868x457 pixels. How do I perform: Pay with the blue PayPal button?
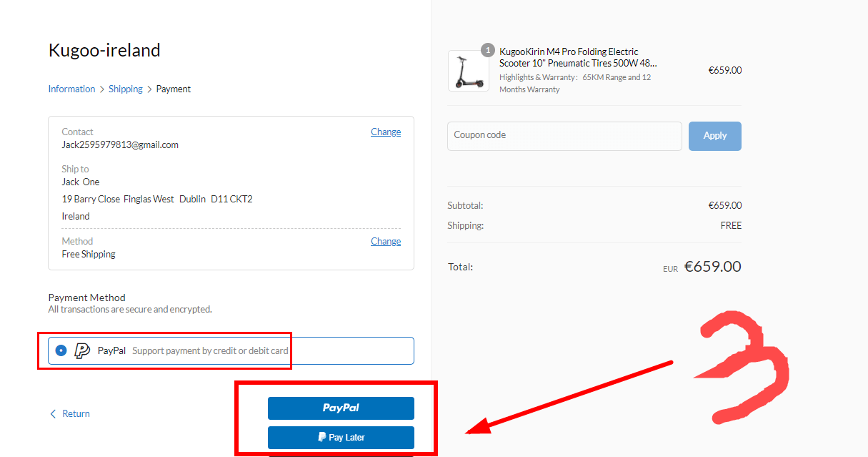tap(341, 408)
